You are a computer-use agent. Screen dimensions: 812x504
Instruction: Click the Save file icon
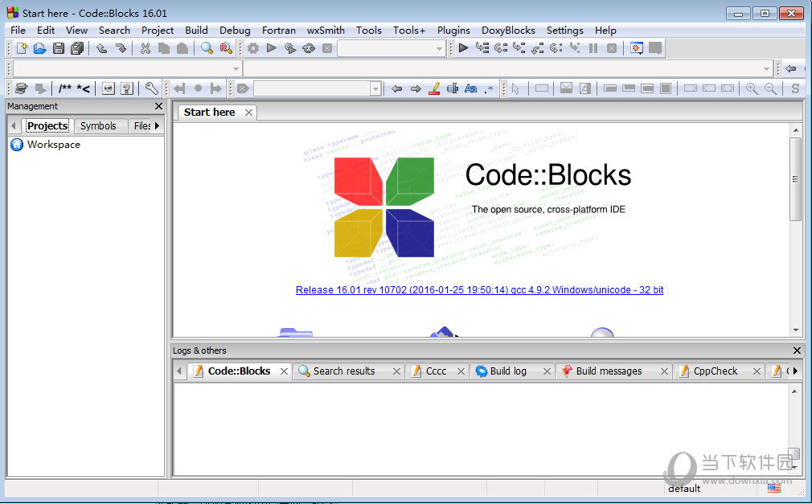[59, 48]
